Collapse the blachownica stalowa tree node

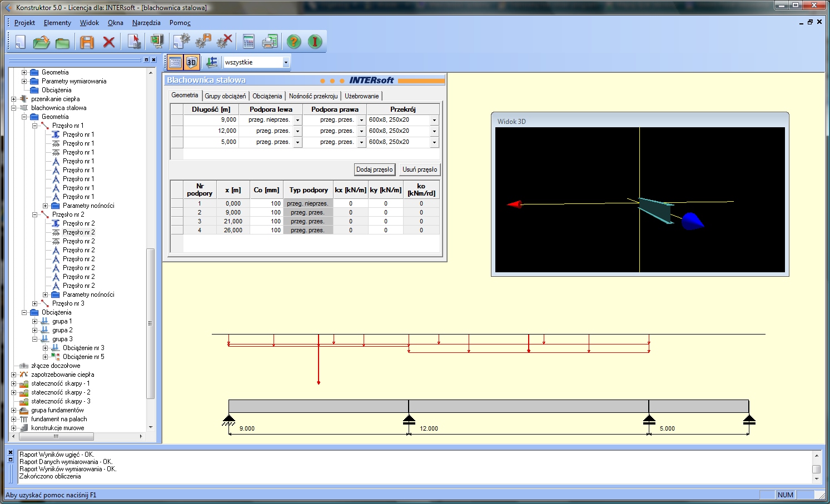pyautogui.click(x=13, y=108)
